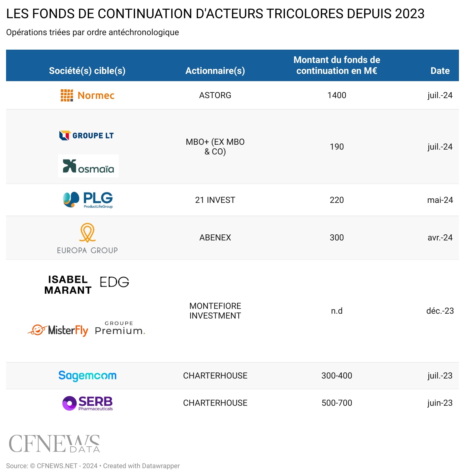Viewport: 465px width, 476px height.
Task: Select the SERB Pharmaceuticals logo
Action: coord(87,403)
